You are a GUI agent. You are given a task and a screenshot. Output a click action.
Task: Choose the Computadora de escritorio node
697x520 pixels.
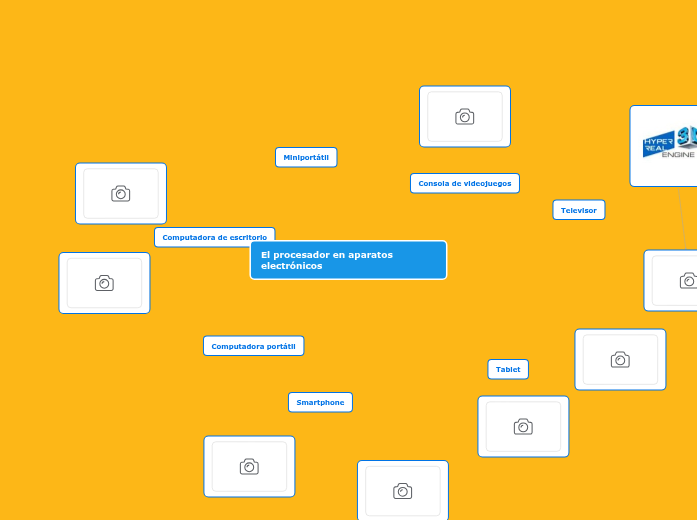click(214, 237)
